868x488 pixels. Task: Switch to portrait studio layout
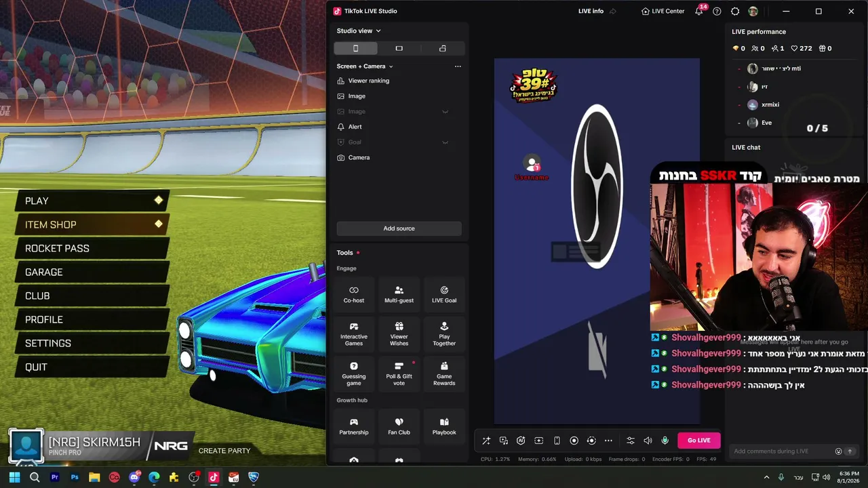point(355,48)
